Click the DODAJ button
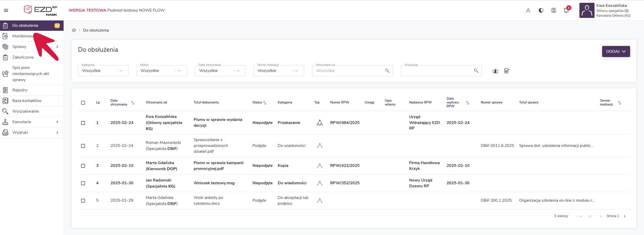 (616, 51)
